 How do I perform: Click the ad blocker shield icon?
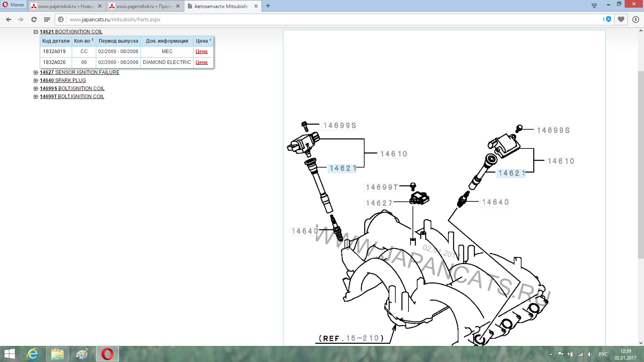pyautogui.click(x=608, y=19)
